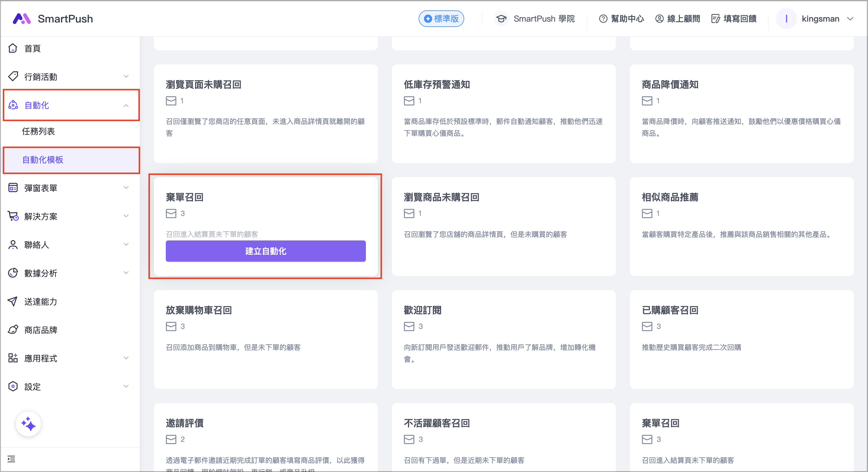Click the popup form icon beside 彈窗表單

tap(13, 188)
